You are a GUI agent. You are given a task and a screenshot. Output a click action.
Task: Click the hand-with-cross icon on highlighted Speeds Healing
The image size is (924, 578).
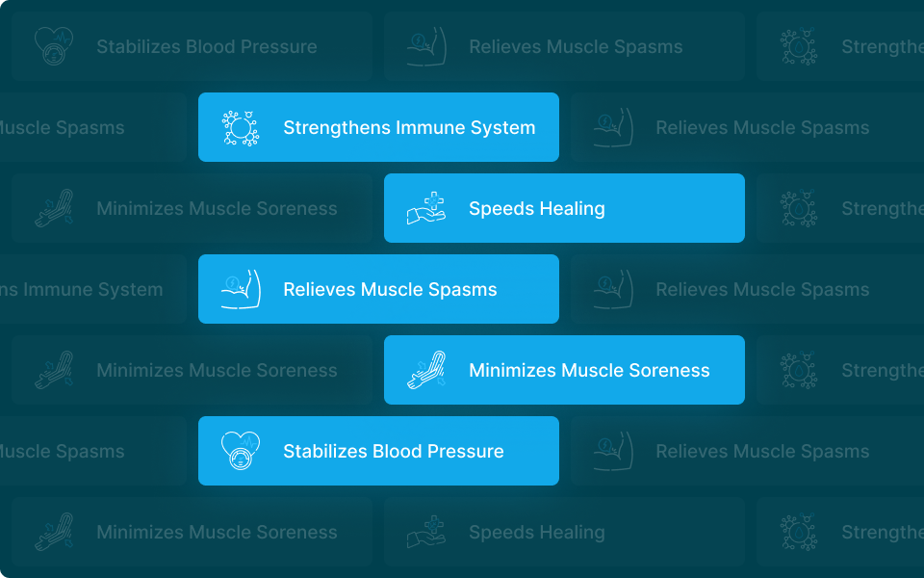[426, 208]
